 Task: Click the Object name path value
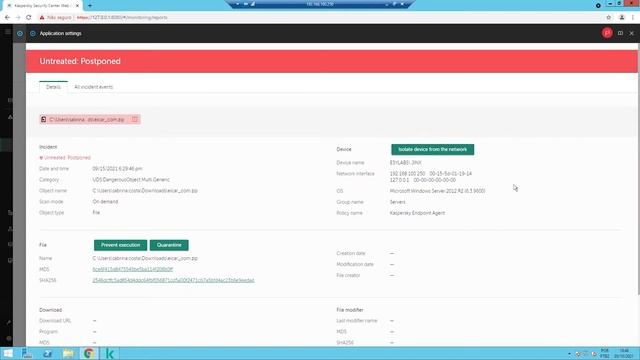click(x=145, y=191)
